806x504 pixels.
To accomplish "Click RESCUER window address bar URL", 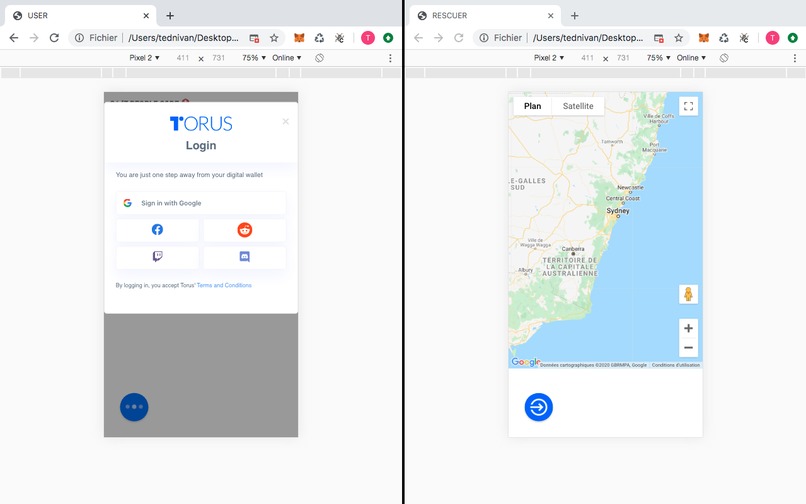I will coord(588,38).
